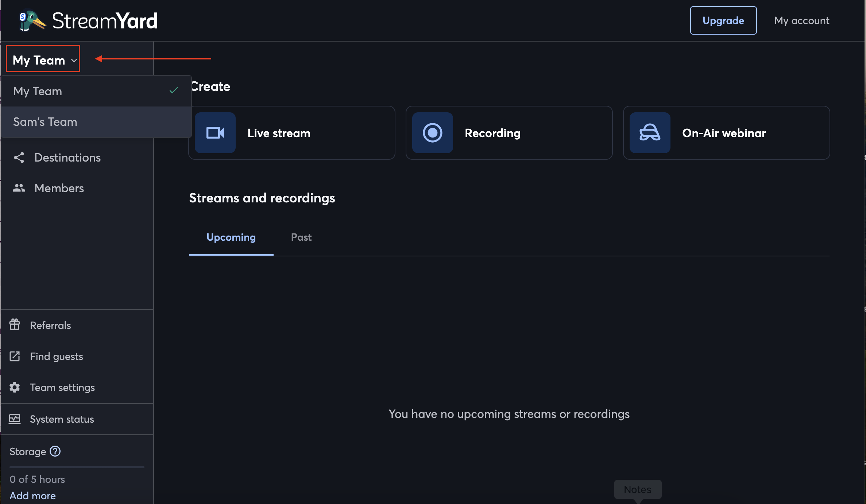
Task: Click the Find guests external-link icon
Action: point(15,356)
